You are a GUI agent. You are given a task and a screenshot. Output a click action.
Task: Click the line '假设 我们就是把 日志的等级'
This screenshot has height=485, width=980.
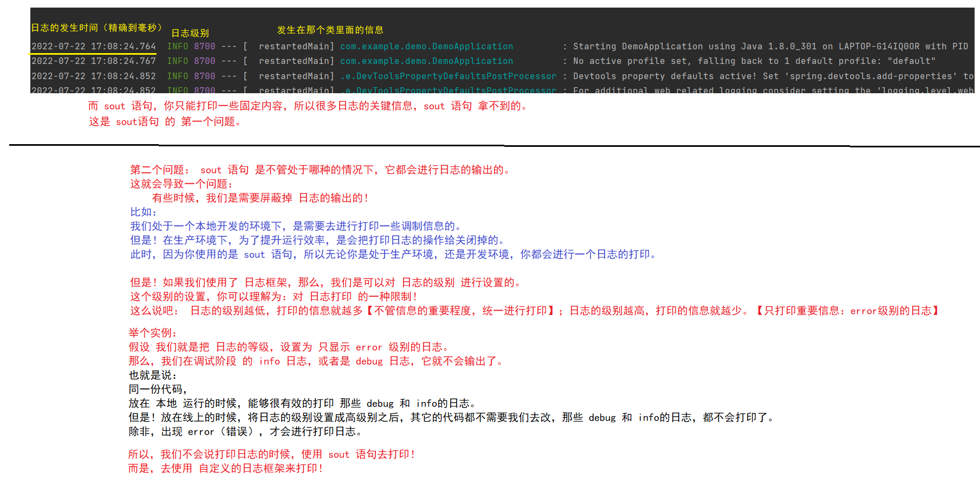pyautogui.click(x=289, y=347)
